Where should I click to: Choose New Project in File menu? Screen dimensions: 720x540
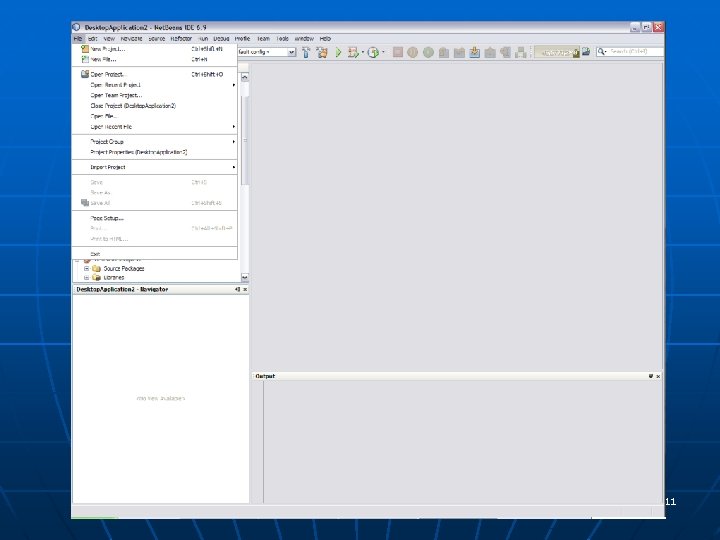coord(154,49)
